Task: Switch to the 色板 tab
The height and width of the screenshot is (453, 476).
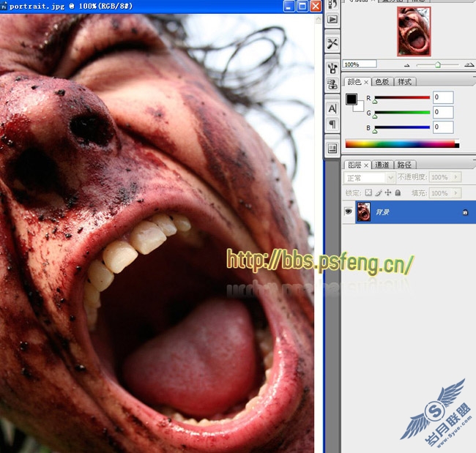Action: point(382,82)
